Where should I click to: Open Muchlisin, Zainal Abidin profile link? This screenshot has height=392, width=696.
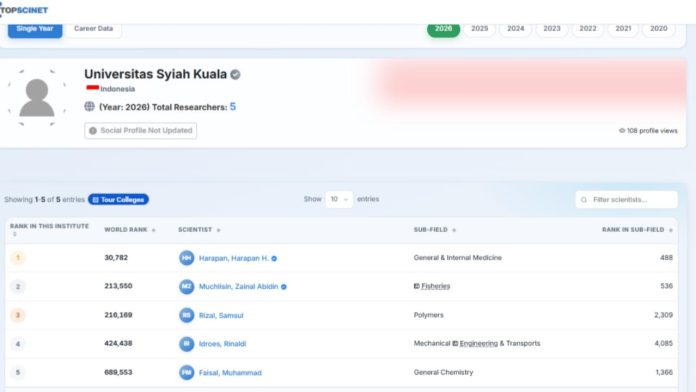click(238, 287)
